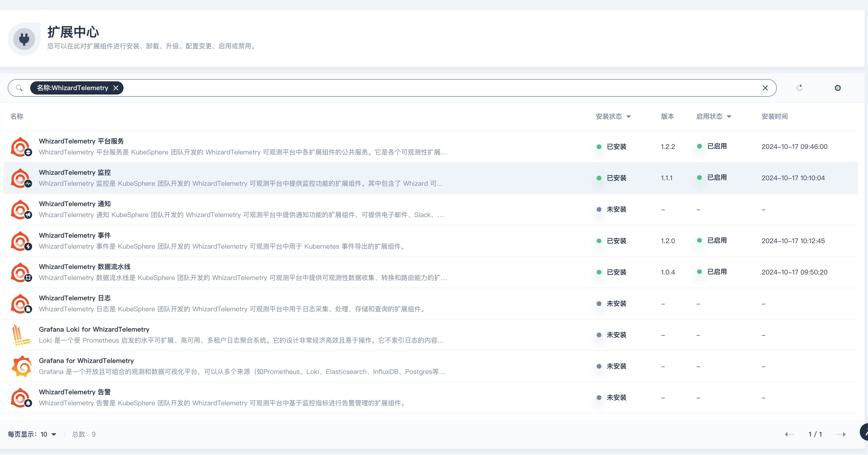Click 未安装 status in Grafana Loki row
Image resolution: width=868 pixels, height=455 pixels.
tap(611, 335)
